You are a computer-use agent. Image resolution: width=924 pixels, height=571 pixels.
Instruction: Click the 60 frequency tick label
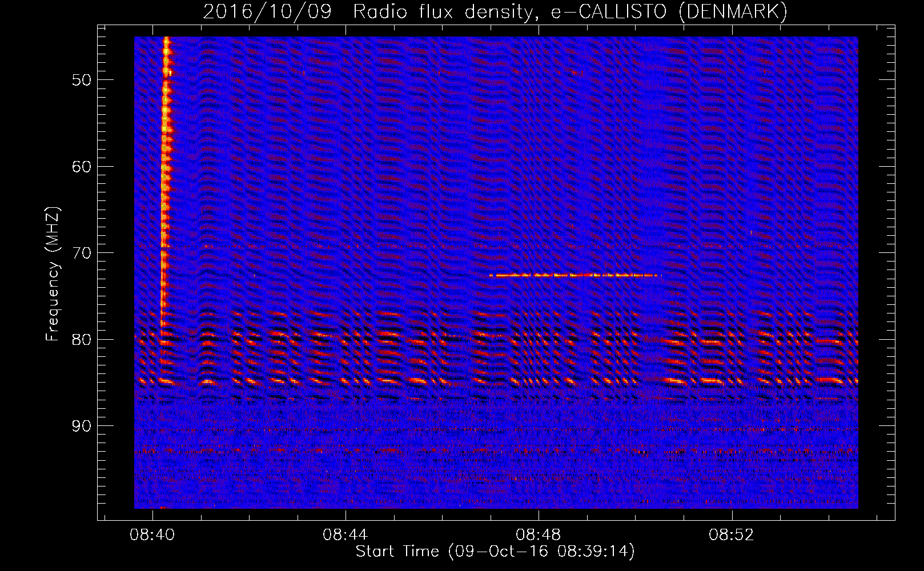coord(82,167)
